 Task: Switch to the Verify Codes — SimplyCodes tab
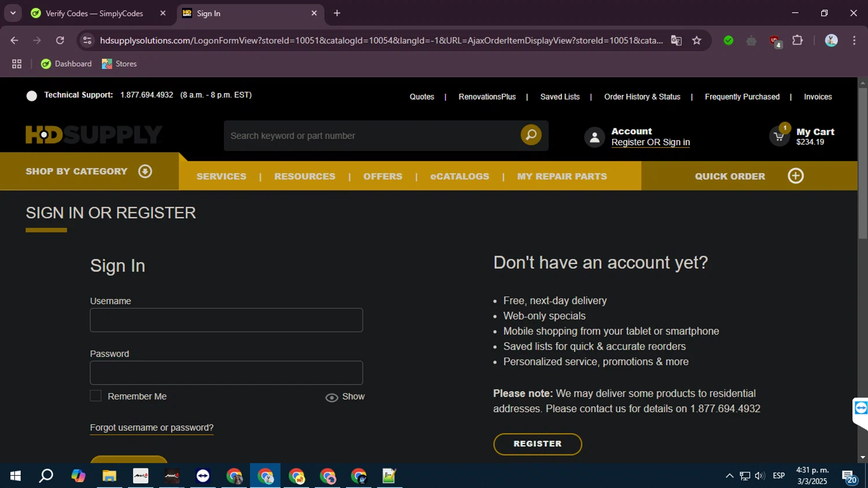pyautogui.click(x=94, y=13)
